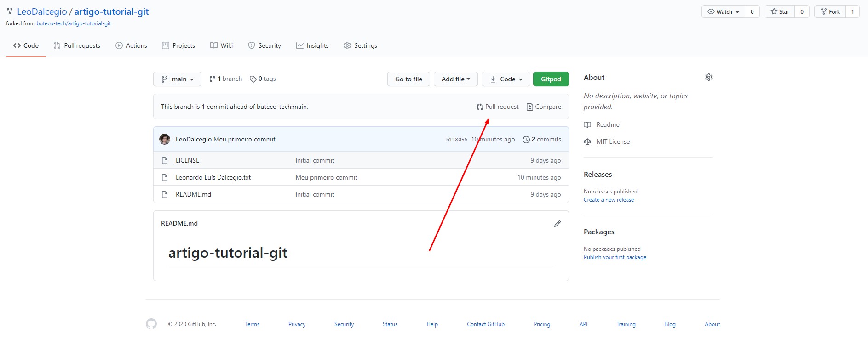Click the branch icon beside 1 branch
This screenshot has width=868, height=356.
(x=212, y=79)
